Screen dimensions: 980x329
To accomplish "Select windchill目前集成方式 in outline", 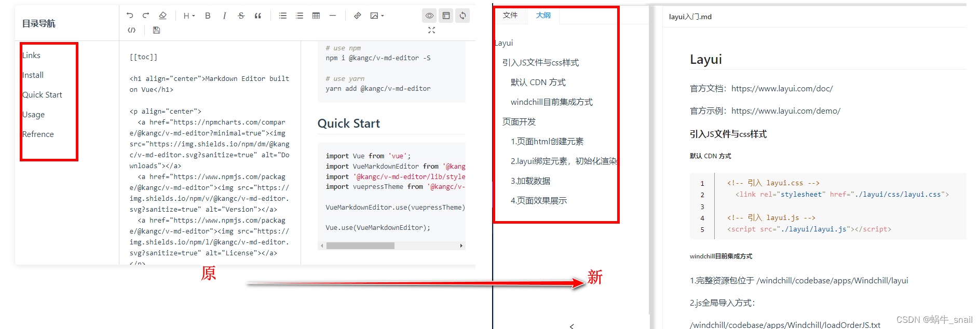I will pyautogui.click(x=551, y=102).
